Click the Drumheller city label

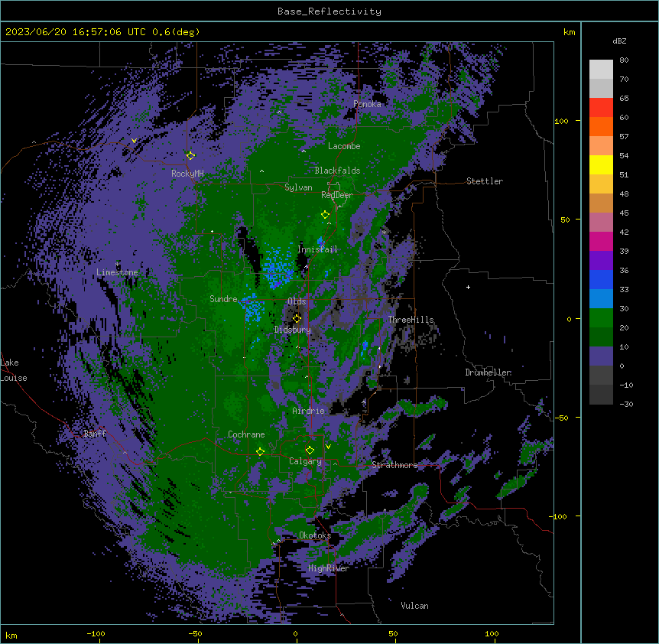[488, 372]
